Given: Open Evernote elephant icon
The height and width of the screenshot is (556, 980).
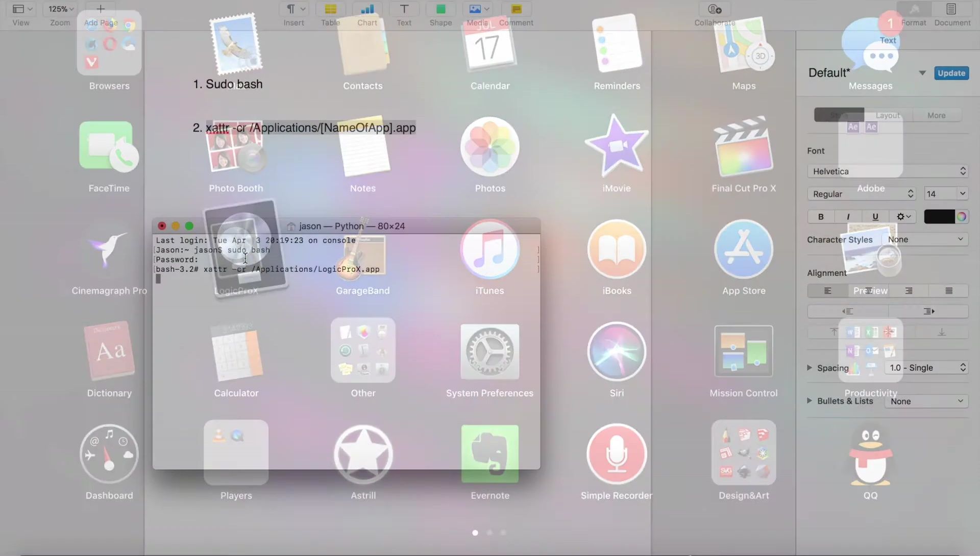Looking at the screenshot, I should click(489, 454).
